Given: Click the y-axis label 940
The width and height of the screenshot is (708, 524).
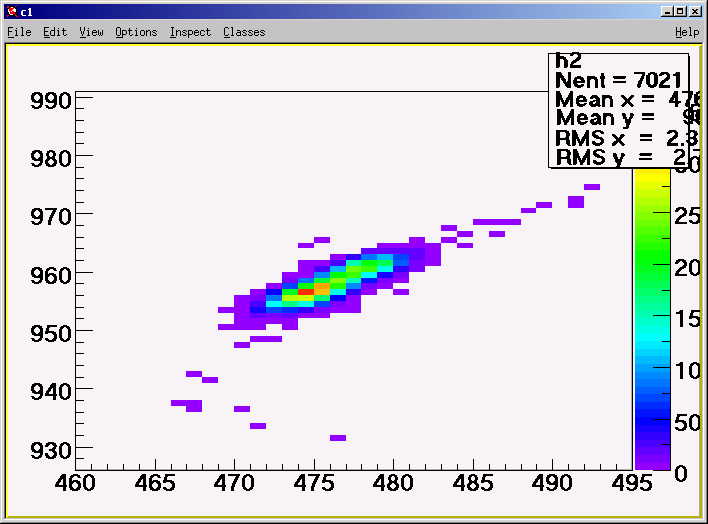Looking at the screenshot, I should point(51,392).
